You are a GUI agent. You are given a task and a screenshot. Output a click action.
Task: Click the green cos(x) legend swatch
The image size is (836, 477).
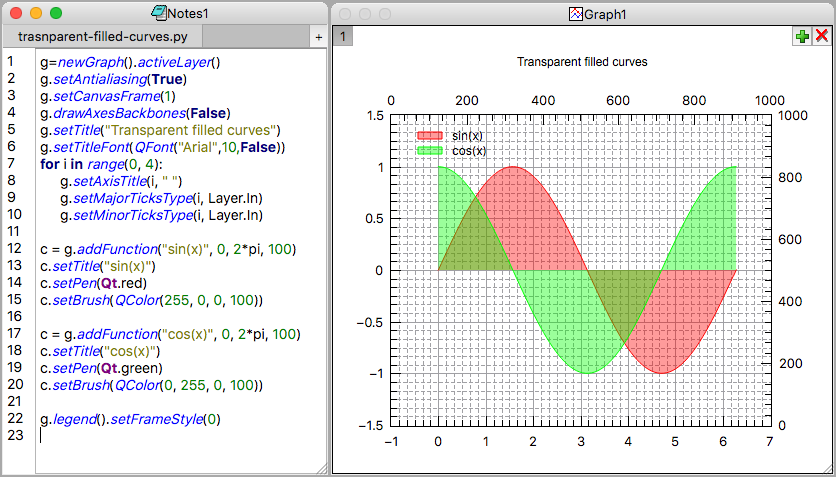coord(429,150)
